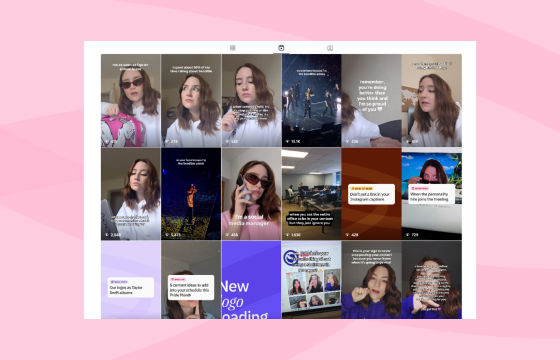The width and height of the screenshot is (560, 360).
Task: Open the reel with 273 views
Action: (191, 100)
